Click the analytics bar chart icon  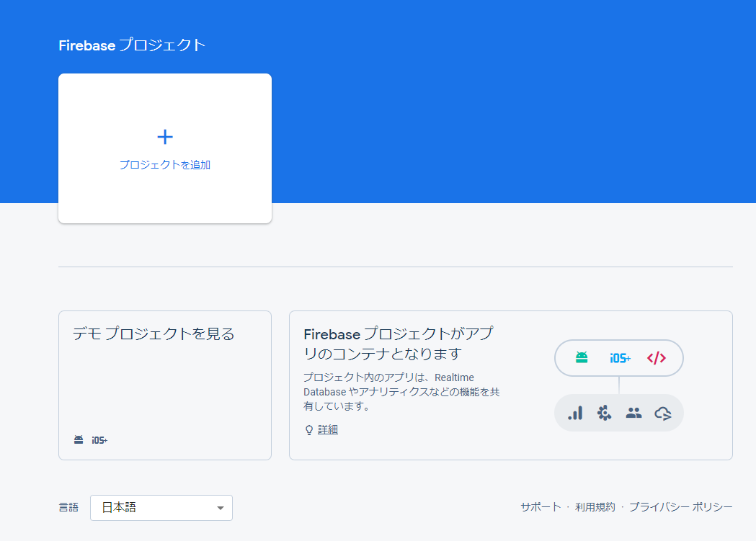pyautogui.click(x=575, y=413)
